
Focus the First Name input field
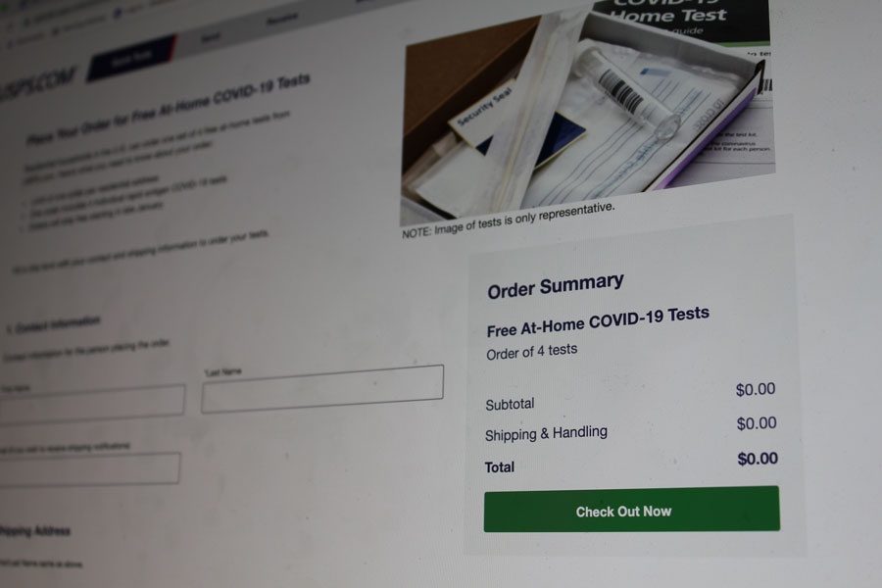(92, 405)
